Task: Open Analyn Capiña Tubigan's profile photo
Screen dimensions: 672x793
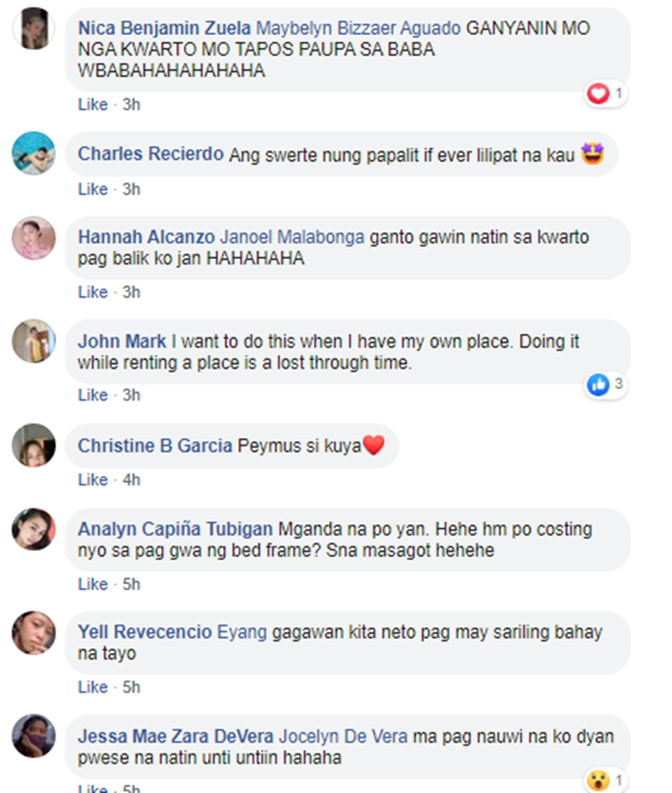Action: tap(34, 529)
